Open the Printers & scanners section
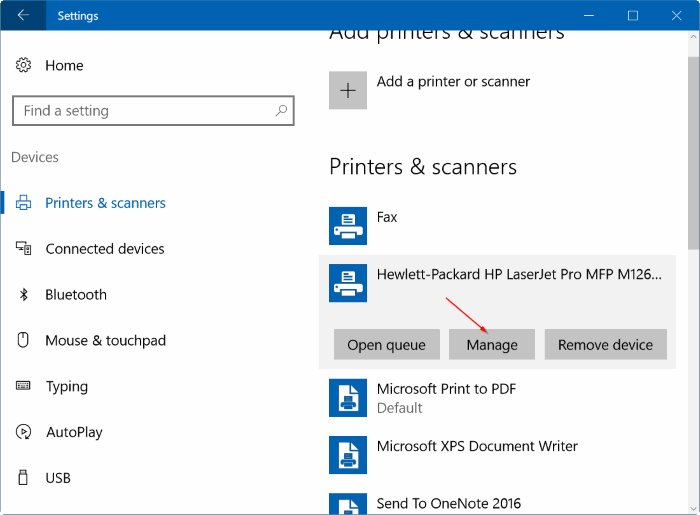The image size is (700, 515). click(105, 203)
